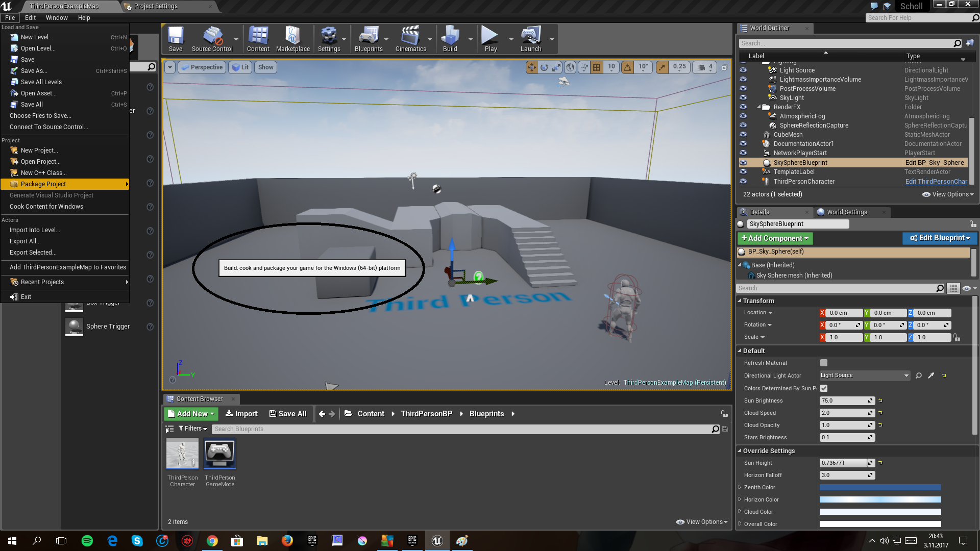Select the translate gizmo mode icon
980x551 pixels.
532,67
